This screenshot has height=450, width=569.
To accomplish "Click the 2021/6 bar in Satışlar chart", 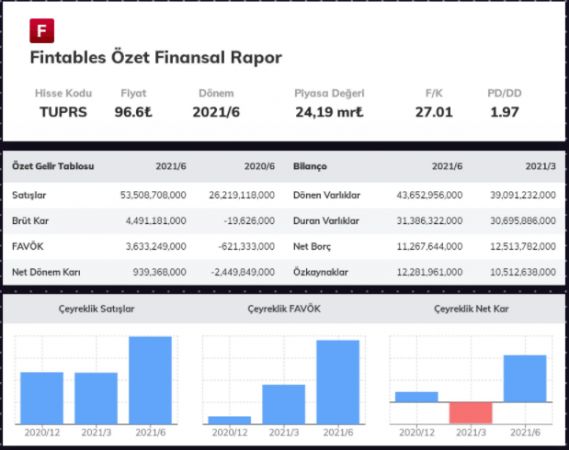I will (150, 380).
